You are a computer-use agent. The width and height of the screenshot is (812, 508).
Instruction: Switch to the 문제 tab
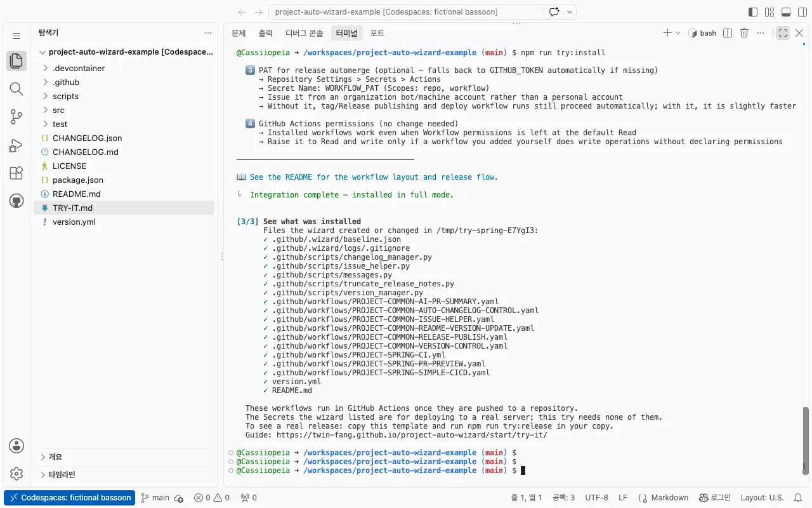coord(239,33)
